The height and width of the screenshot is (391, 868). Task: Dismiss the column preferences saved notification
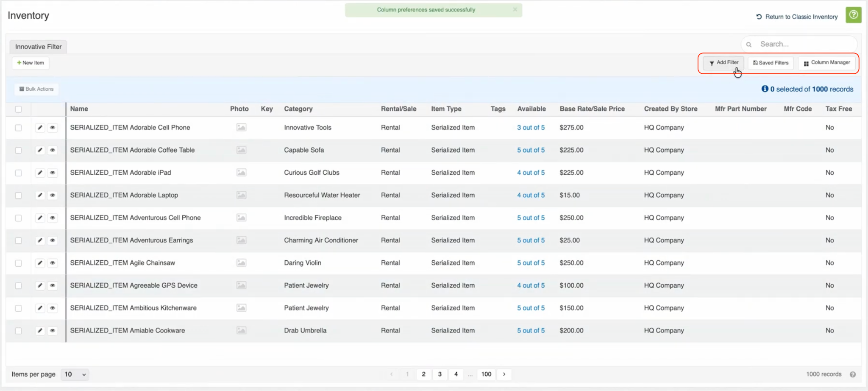(515, 10)
